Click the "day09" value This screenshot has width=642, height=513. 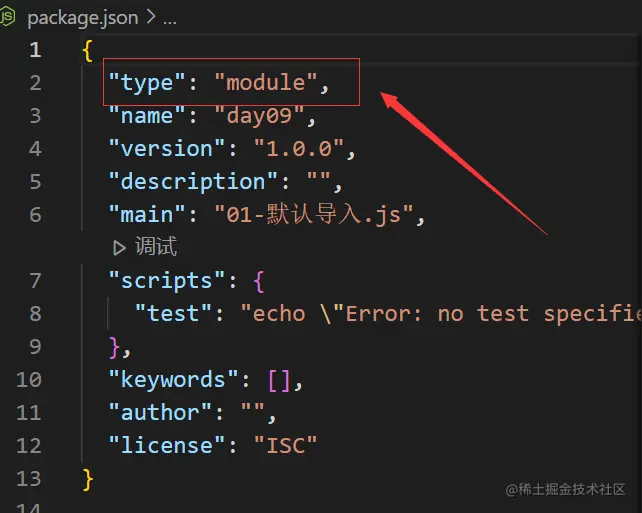pyautogui.click(x=259, y=116)
